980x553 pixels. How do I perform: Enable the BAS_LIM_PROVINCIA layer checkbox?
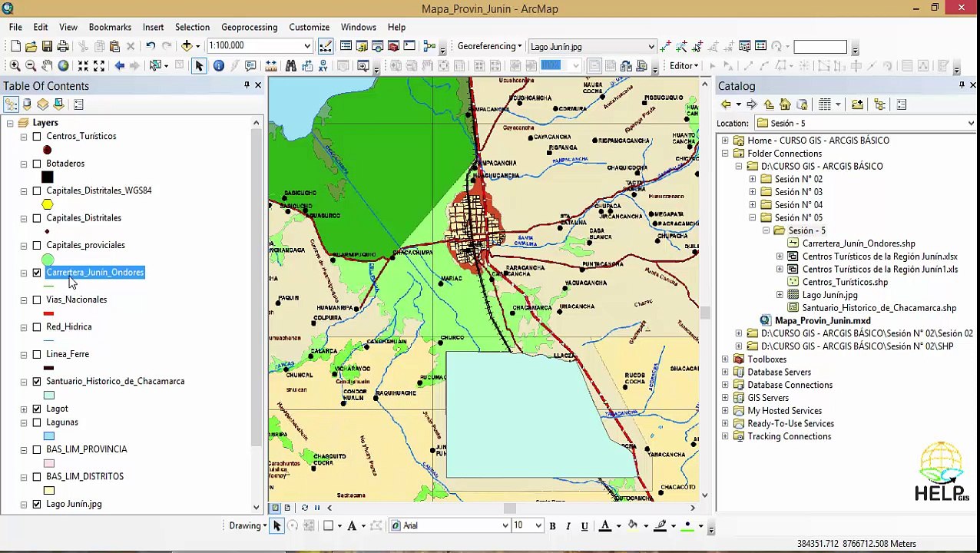coord(37,449)
